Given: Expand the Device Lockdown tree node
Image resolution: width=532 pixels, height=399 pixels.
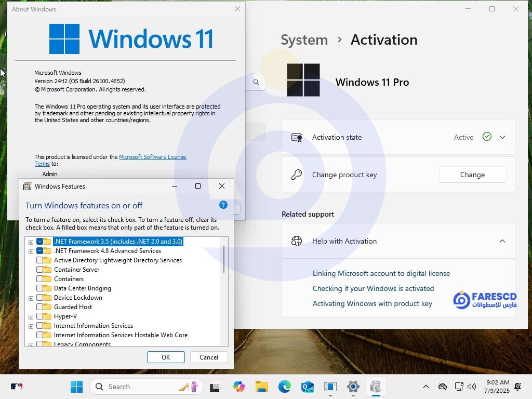Looking at the screenshot, I should click(x=31, y=298).
